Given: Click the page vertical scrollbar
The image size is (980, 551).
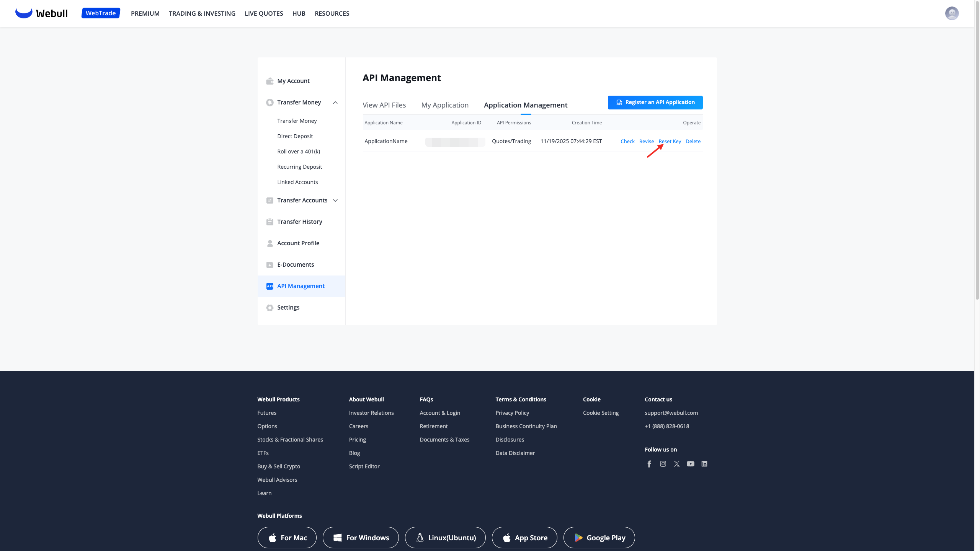Looking at the screenshot, I should (x=977, y=153).
